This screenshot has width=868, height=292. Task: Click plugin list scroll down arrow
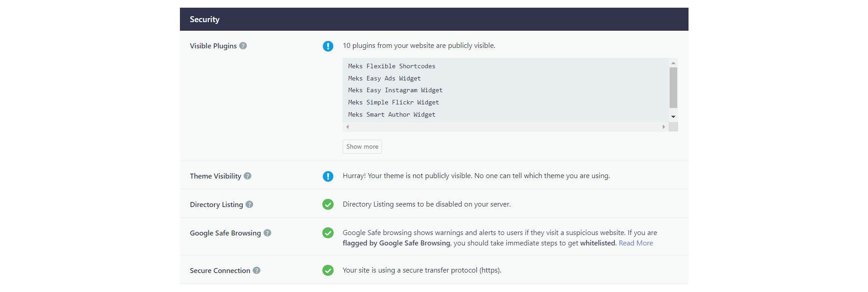point(673,117)
